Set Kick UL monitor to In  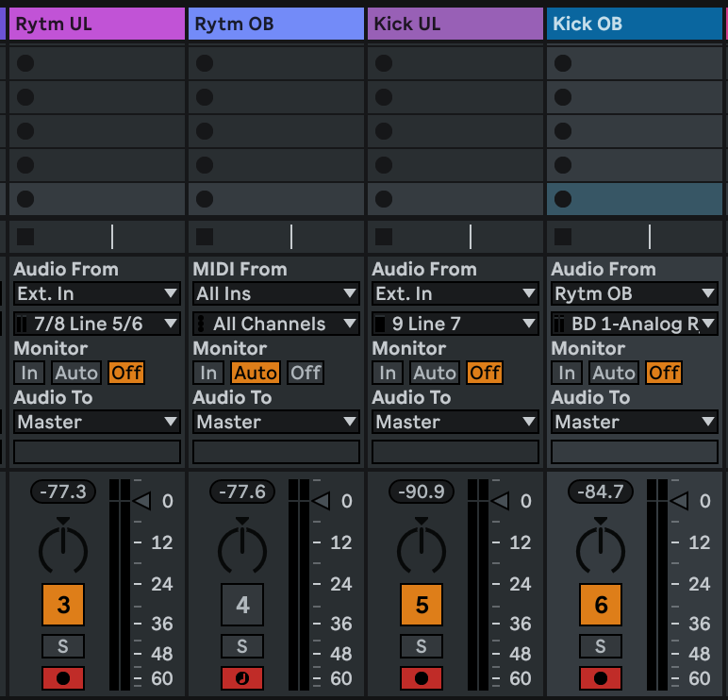[x=388, y=373]
